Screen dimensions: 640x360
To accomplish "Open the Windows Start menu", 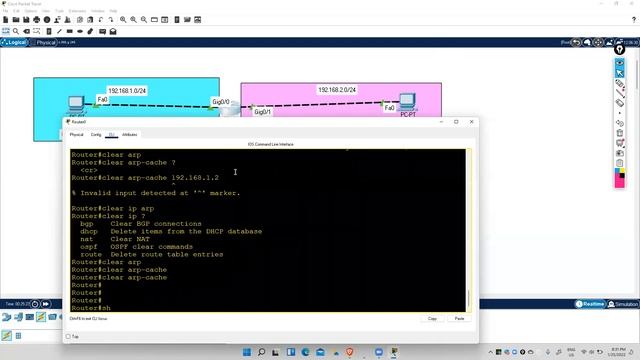I will click(247, 352).
